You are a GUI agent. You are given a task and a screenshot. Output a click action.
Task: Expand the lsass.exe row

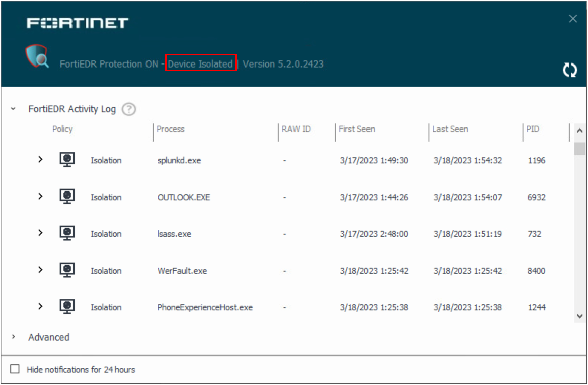point(40,233)
